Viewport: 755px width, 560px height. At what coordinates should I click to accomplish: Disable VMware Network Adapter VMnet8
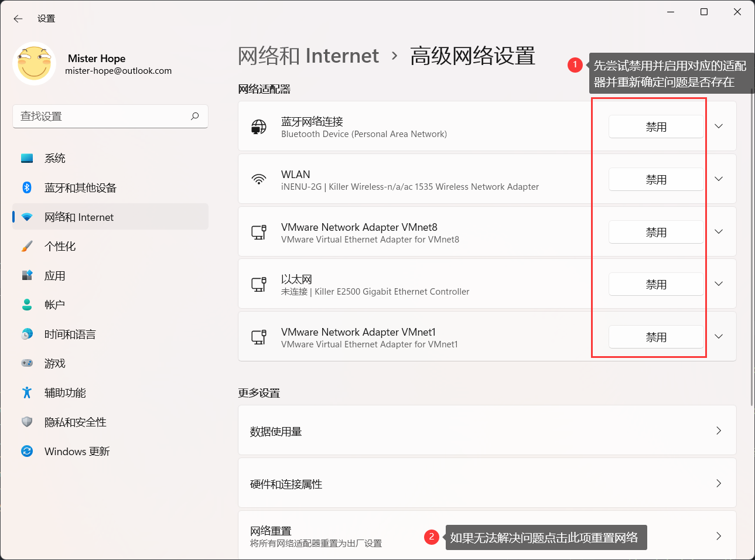[656, 232]
